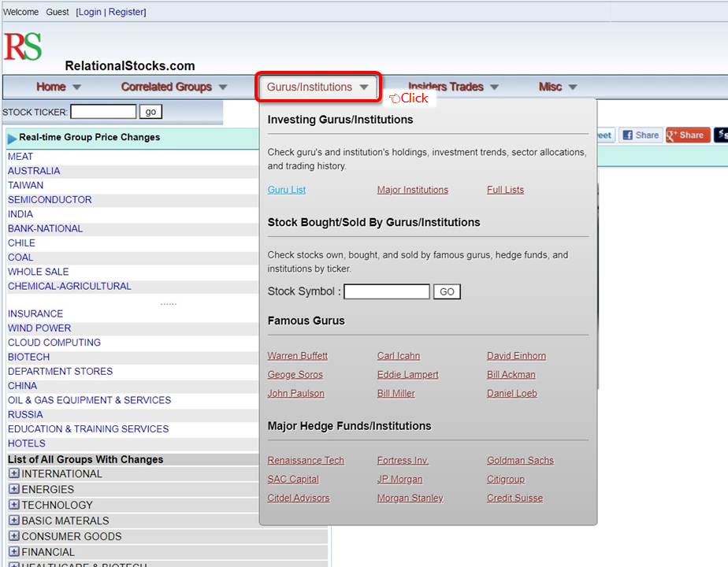728x567 pixels.
Task: Open the Bill Ackman guru link
Action: 511,374
